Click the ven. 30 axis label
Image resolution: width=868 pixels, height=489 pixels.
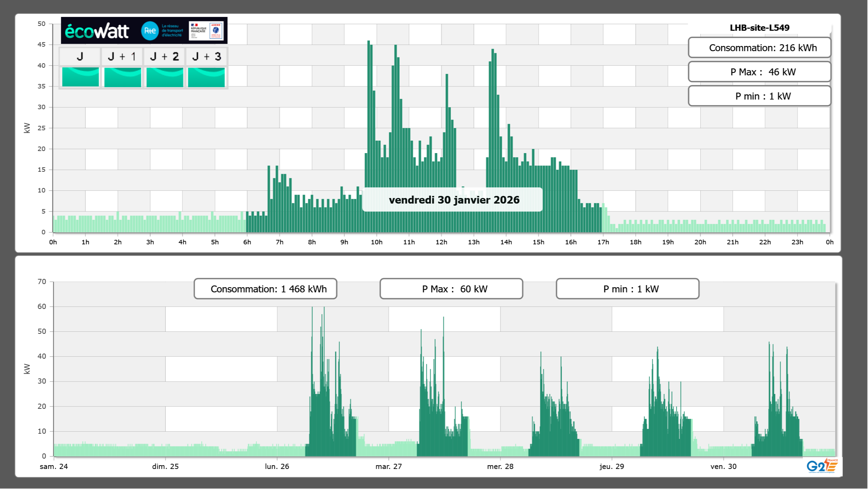[x=723, y=466]
